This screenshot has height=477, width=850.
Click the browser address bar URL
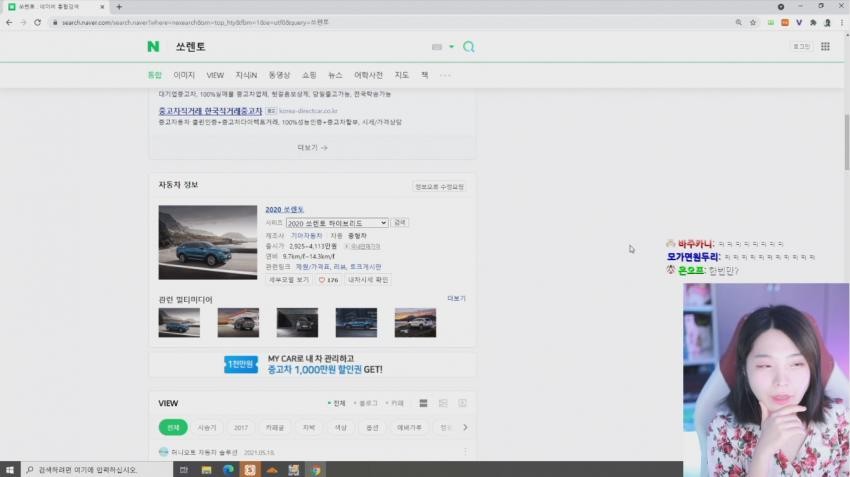click(x=195, y=22)
